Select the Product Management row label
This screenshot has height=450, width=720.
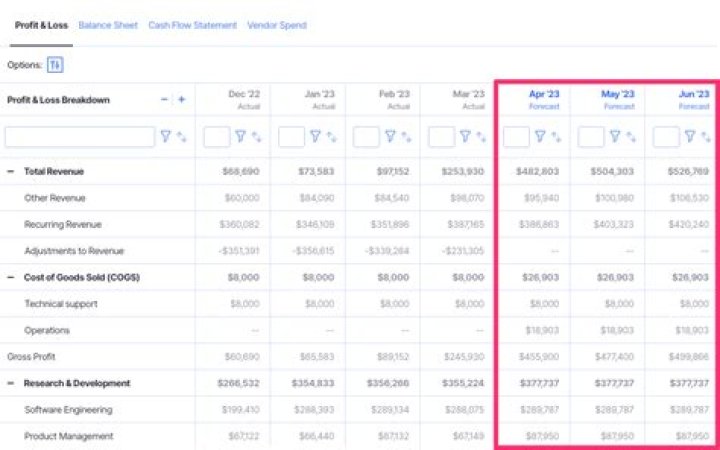pyautogui.click(x=69, y=436)
